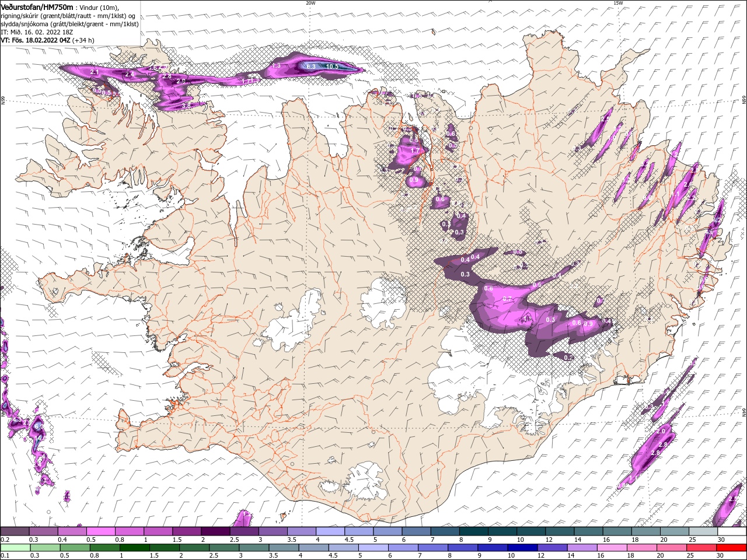Viewport: 747px width, 560px height.
Task: Pick the pale grey swatch at 25 in top scale
Action: [704, 531]
